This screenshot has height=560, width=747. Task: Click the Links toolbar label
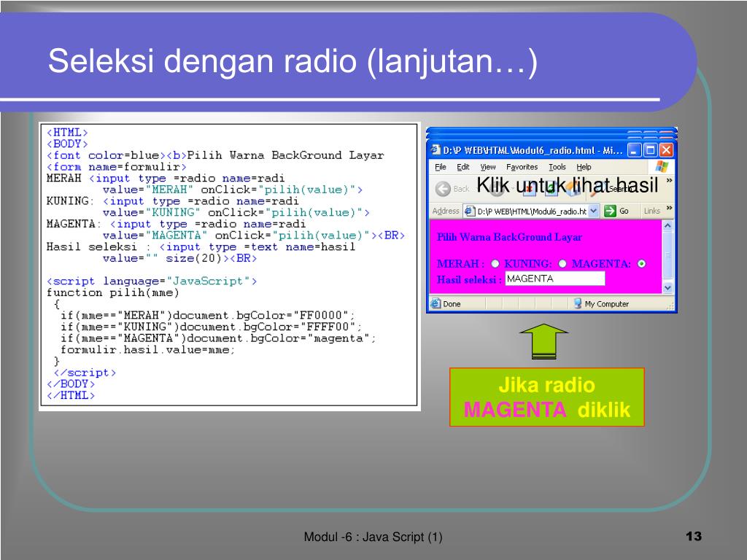pos(651,211)
